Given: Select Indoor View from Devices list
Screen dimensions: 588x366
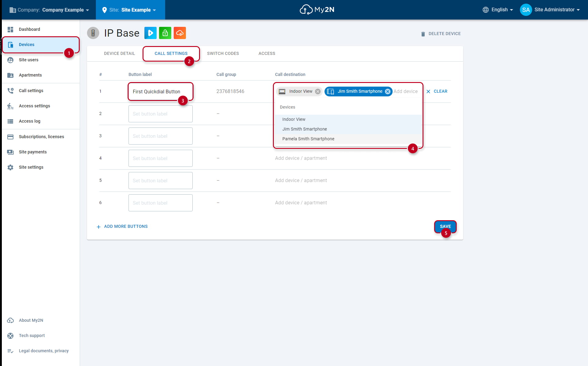Looking at the screenshot, I should [348, 119].
